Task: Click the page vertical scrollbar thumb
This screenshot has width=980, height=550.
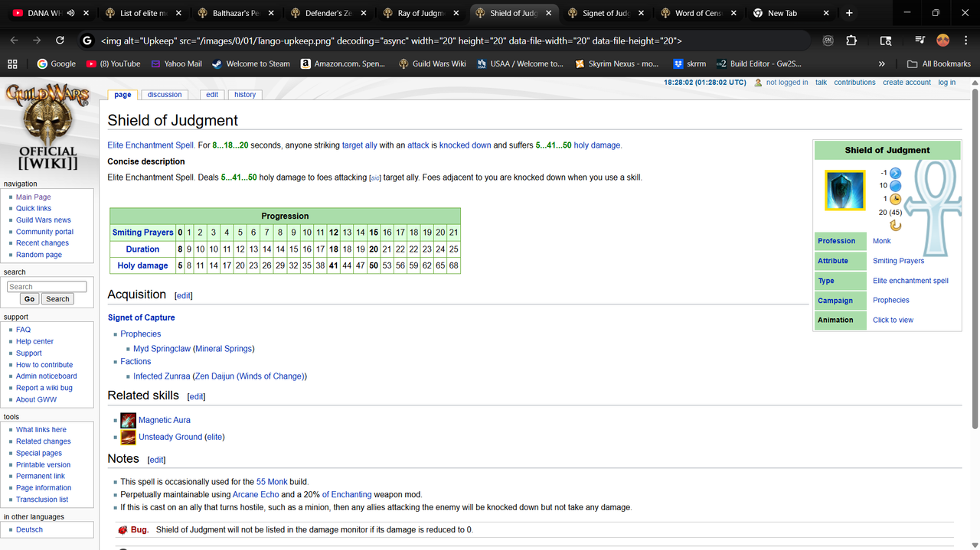Action: coord(975,260)
